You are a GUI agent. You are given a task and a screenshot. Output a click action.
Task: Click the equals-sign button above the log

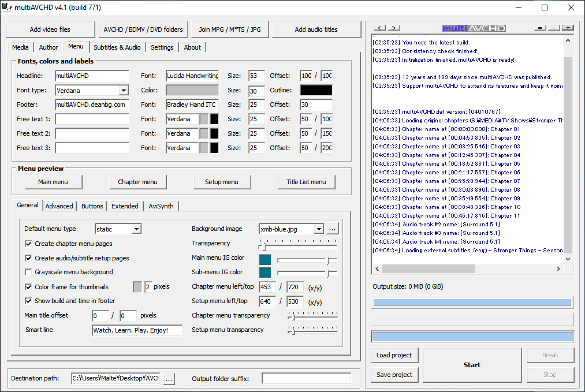(x=540, y=28)
